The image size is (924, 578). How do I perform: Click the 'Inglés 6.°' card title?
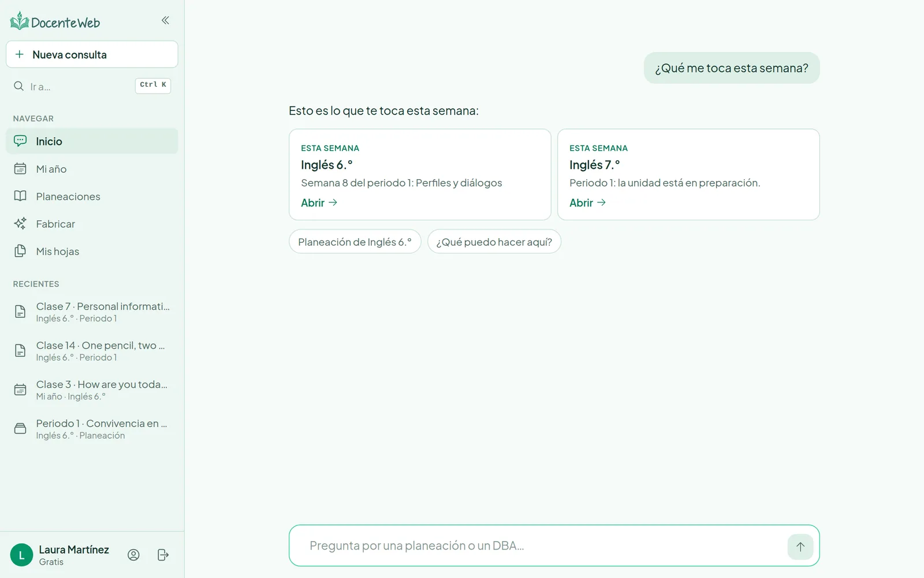pyautogui.click(x=327, y=165)
